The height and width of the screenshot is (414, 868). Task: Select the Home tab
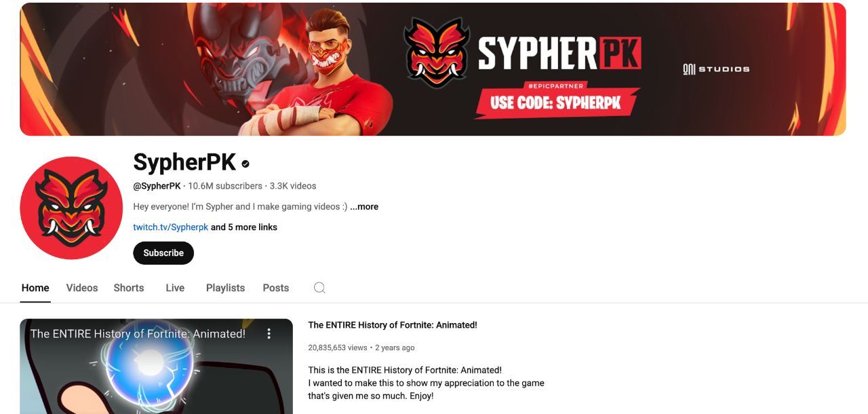[x=35, y=288]
